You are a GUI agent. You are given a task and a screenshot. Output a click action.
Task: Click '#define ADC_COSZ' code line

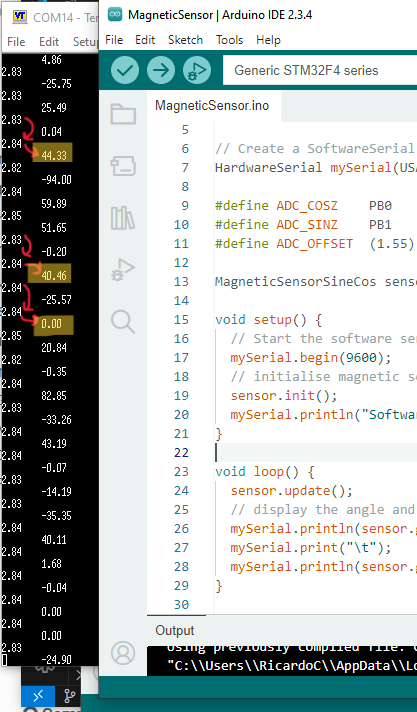click(x=303, y=206)
